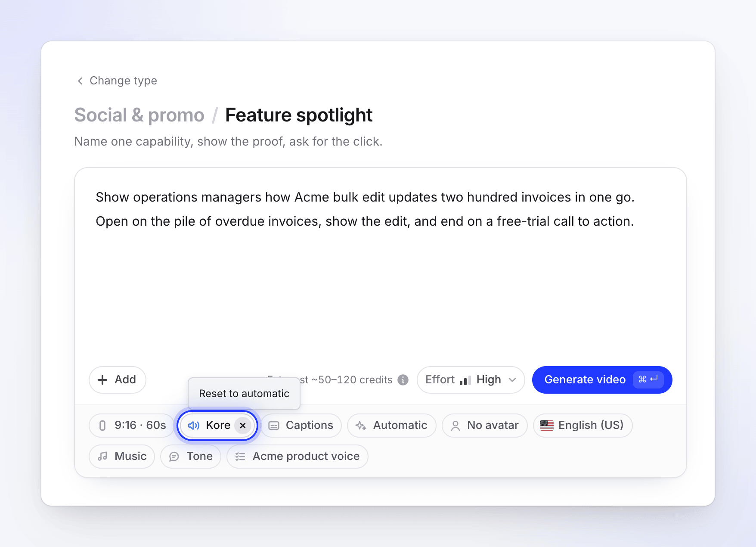Click the avatar person icon
Viewport: 756px width, 547px height.
[455, 426]
